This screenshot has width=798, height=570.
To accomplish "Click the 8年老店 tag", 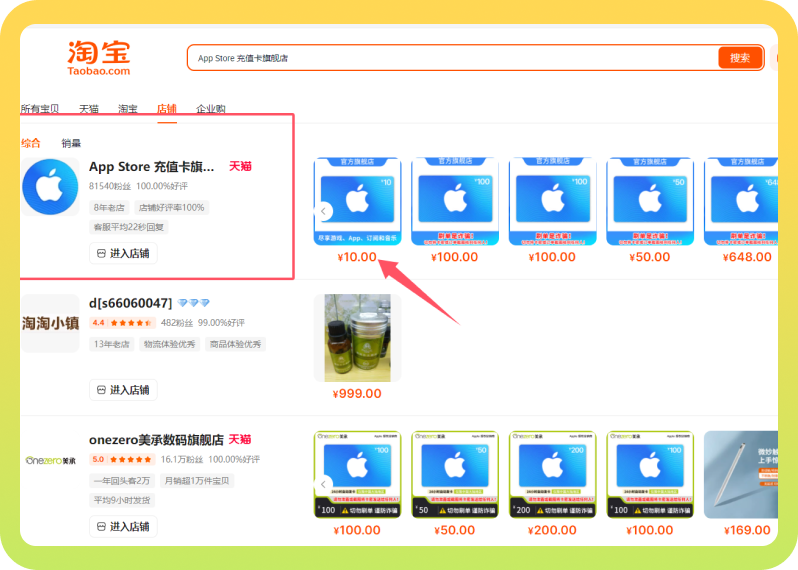I will click(x=109, y=208).
